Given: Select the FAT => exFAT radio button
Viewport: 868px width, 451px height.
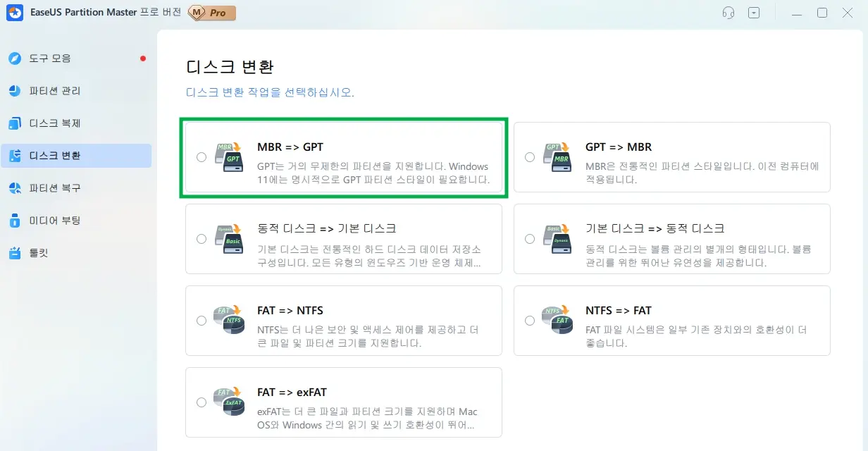Looking at the screenshot, I should point(201,402).
